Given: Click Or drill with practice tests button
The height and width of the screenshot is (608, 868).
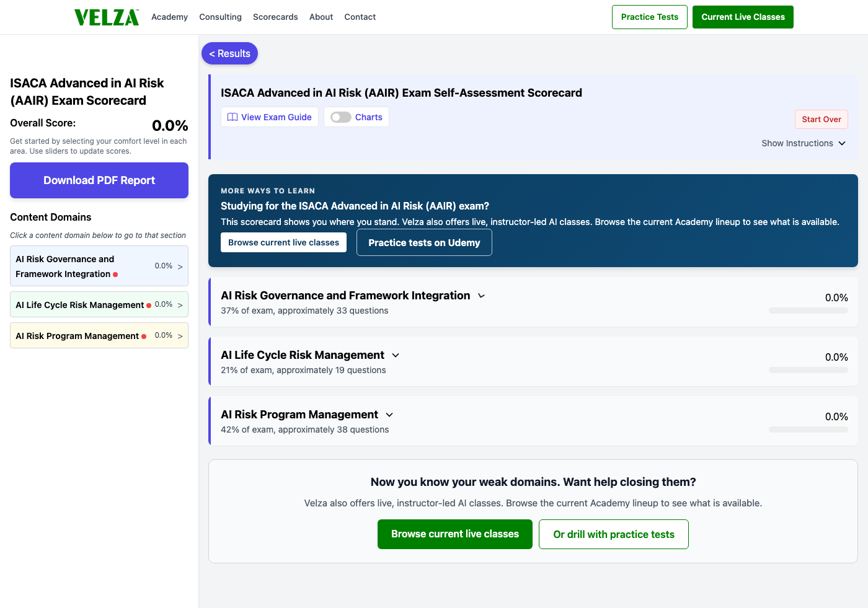Looking at the screenshot, I should (x=614, y=534).
